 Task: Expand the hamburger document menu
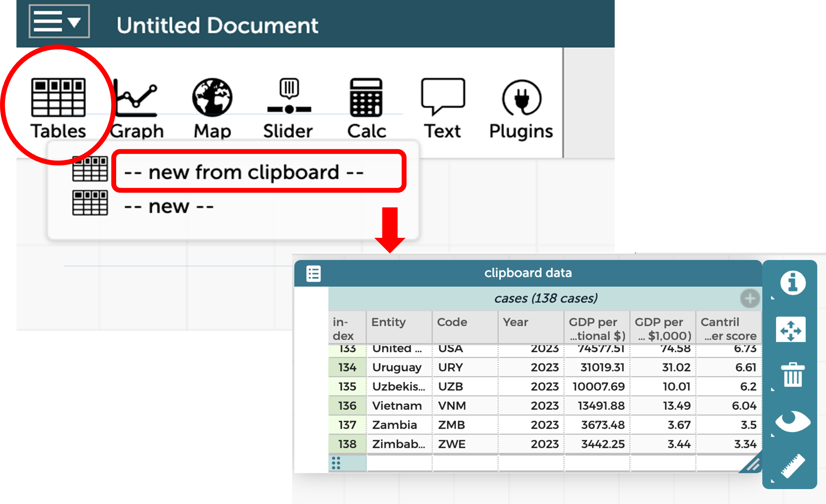[59, 21]
